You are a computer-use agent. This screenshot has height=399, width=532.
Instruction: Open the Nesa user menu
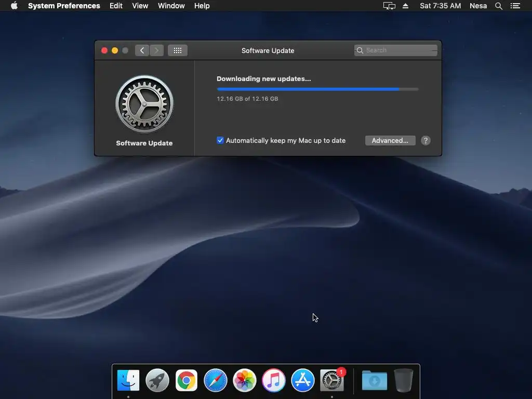tap(478, 6)
